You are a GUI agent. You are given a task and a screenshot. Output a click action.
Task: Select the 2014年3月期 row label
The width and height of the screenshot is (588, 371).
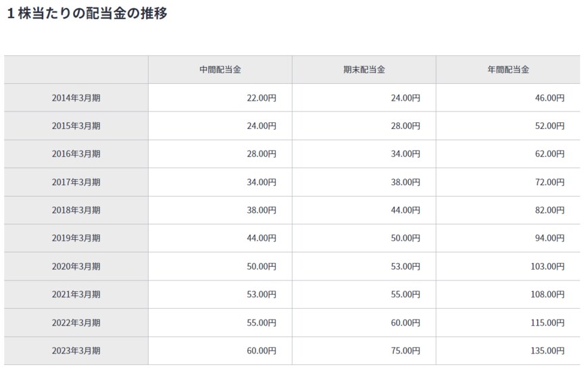(76, 98)
